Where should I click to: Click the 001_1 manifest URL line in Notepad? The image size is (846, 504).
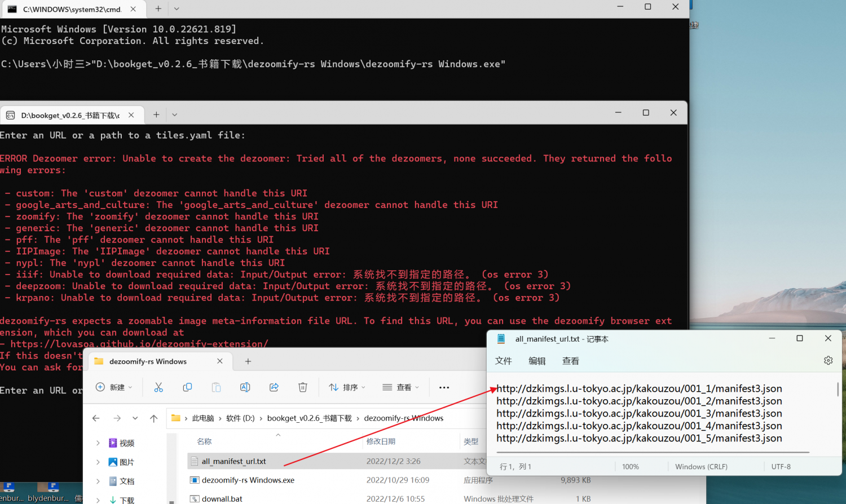[x=639, y=388]
